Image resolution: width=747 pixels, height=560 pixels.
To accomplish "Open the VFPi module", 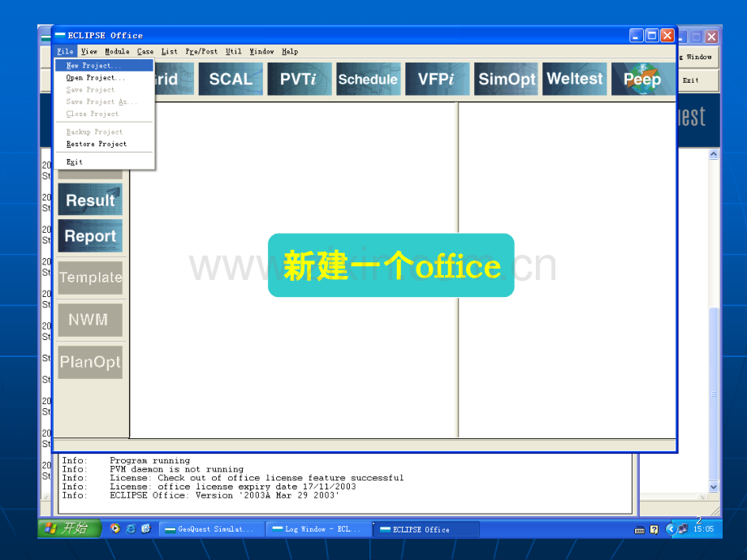I will tap(437, 79).
